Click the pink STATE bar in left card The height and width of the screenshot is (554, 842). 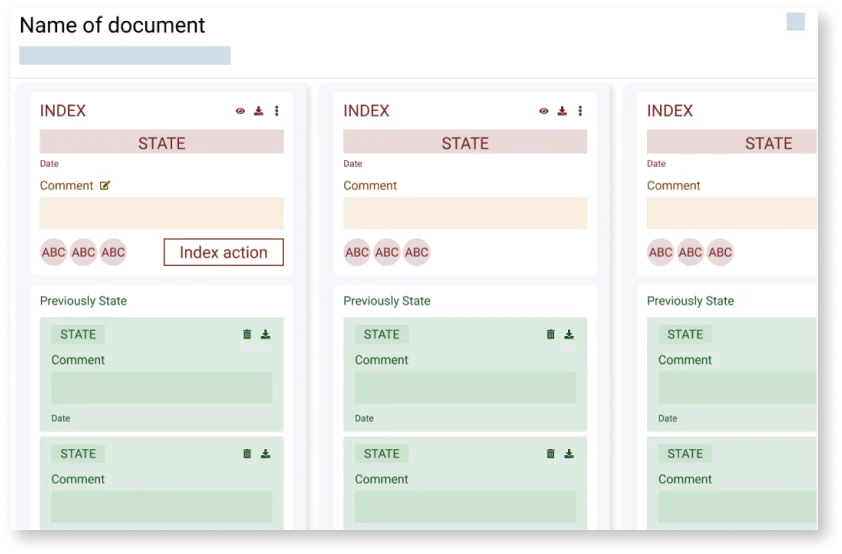(x=162, y=142)
